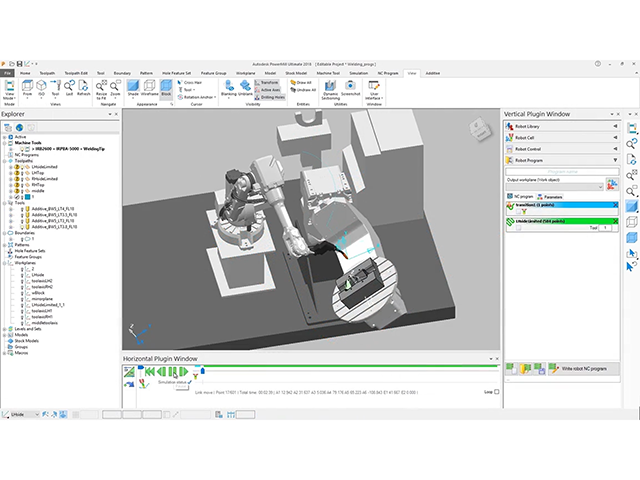Screen dimensions: 640x480
Task: Open the Simulation ribbon tab
Action: coord(358,73)
